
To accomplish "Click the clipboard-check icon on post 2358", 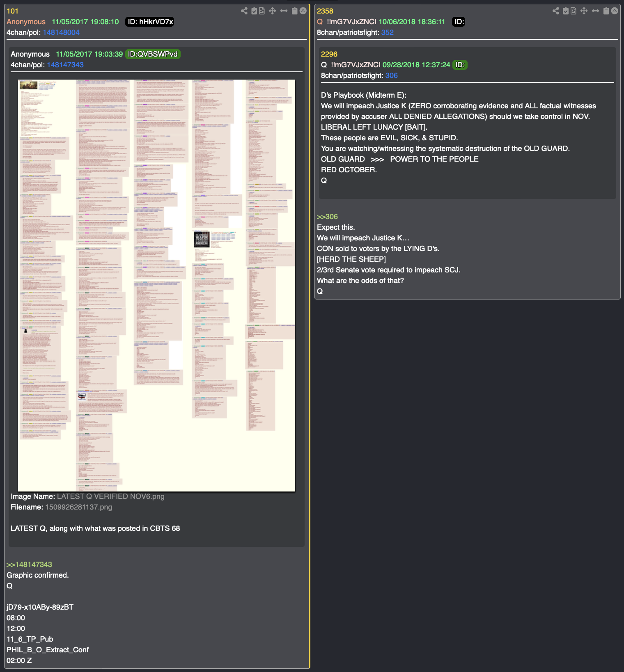I will [x=566, y=11].
